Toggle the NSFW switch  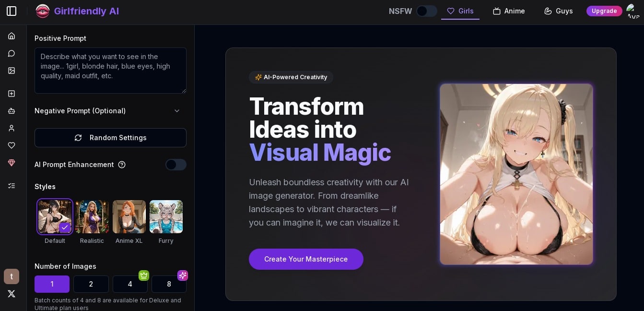[x=426, y=11]
